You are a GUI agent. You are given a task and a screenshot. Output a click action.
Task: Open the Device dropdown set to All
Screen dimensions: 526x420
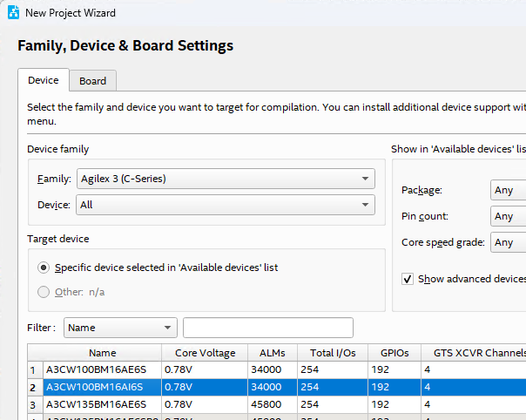pyautogui.click(x=226, y=205)
